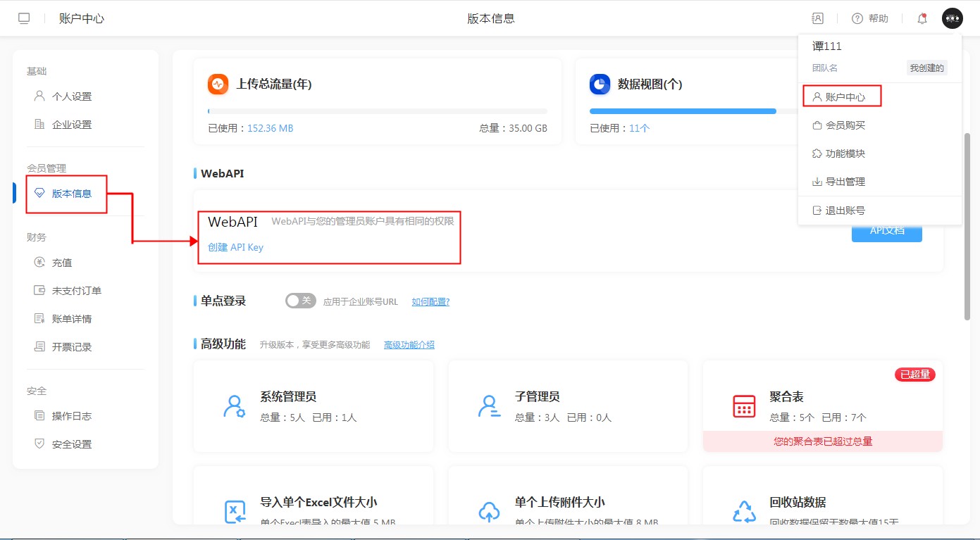Click the desktop monitor icon at top left

click(24, 19)
